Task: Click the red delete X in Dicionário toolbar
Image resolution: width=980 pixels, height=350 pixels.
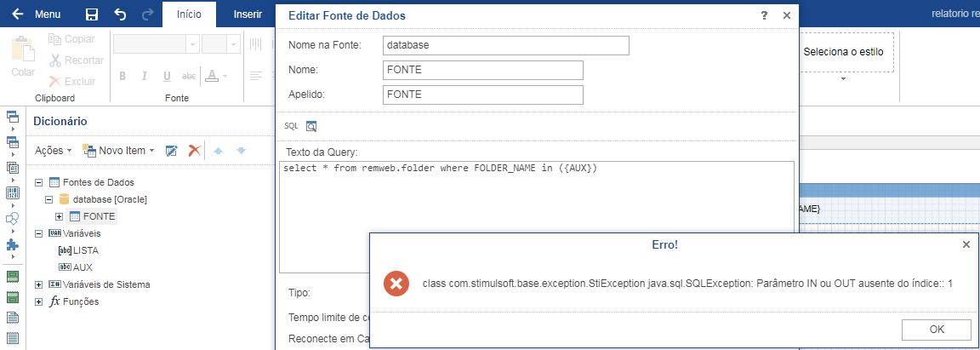Action: tap(194, 150)
